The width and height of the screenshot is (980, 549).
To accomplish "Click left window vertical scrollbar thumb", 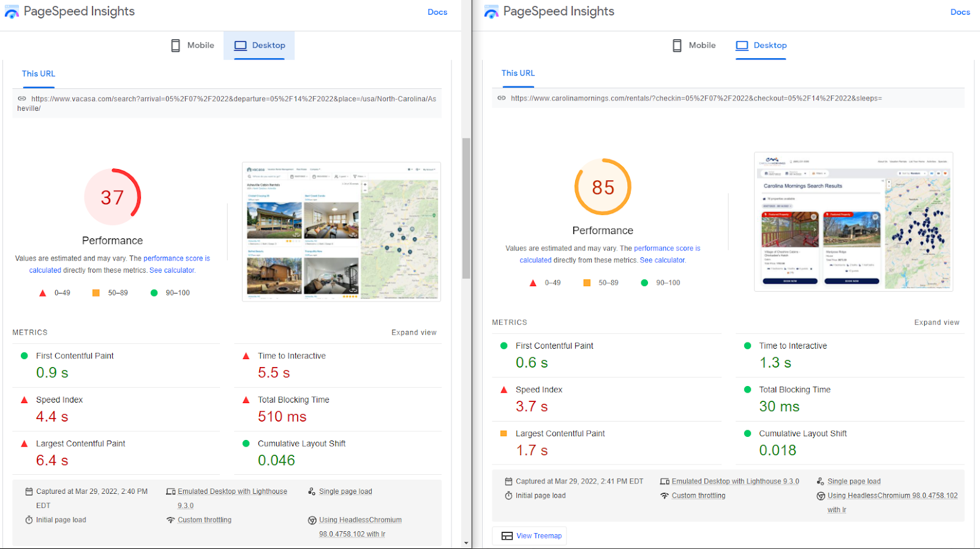I will (467, 208).
